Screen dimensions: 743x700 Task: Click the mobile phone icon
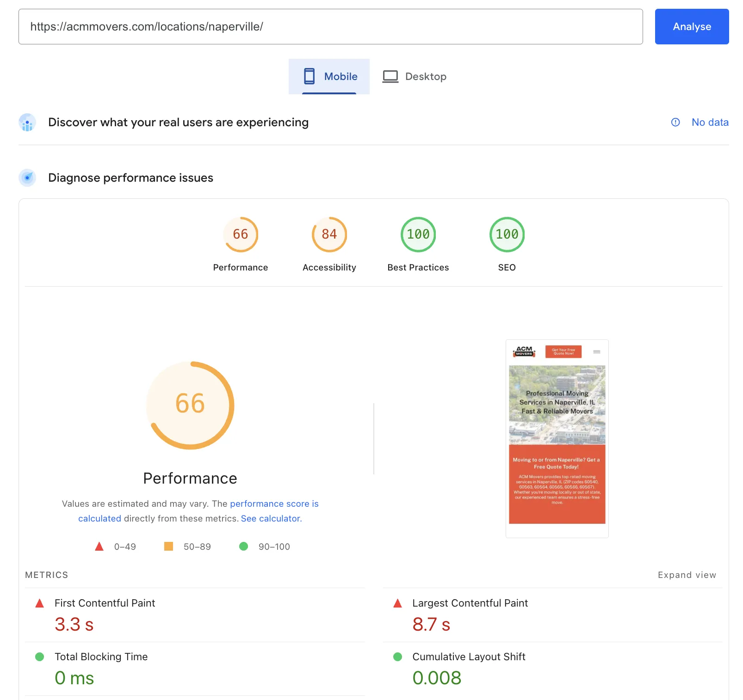(309, 76)
